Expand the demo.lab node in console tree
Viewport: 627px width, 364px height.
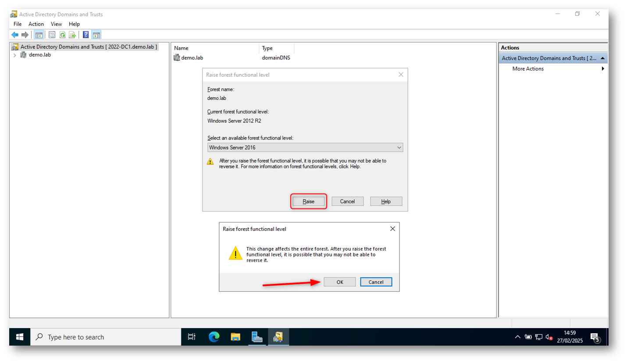click(x=14, y=55)
